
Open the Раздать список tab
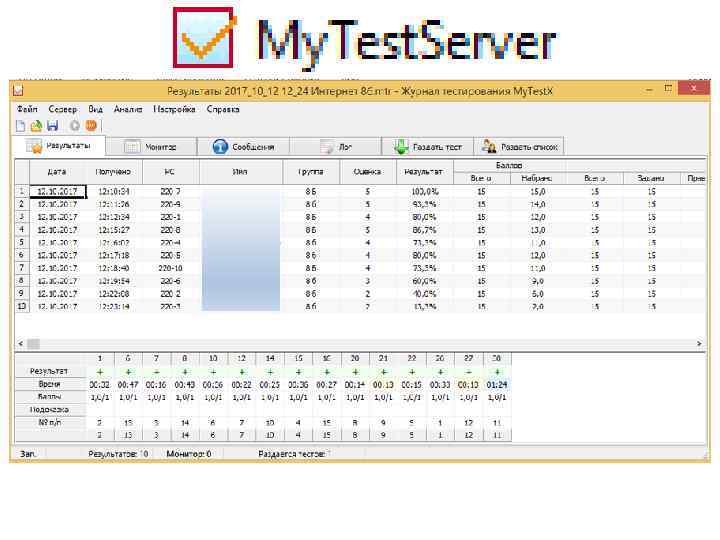pos(519,147)
